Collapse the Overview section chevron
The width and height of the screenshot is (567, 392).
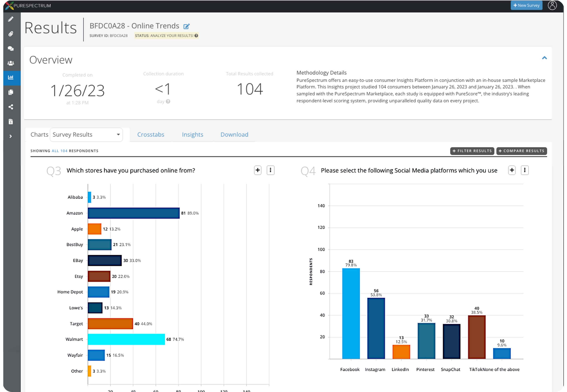(545, 58)
